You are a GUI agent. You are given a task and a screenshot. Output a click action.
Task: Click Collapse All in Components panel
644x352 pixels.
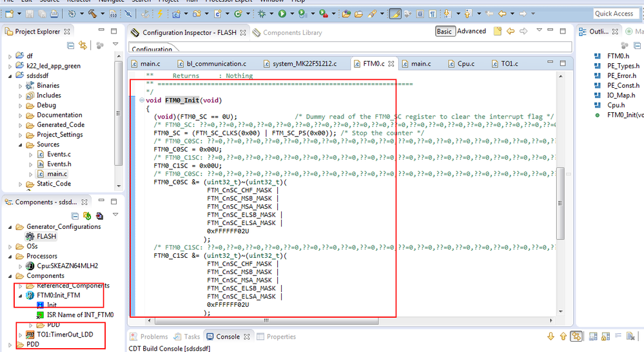75,216
